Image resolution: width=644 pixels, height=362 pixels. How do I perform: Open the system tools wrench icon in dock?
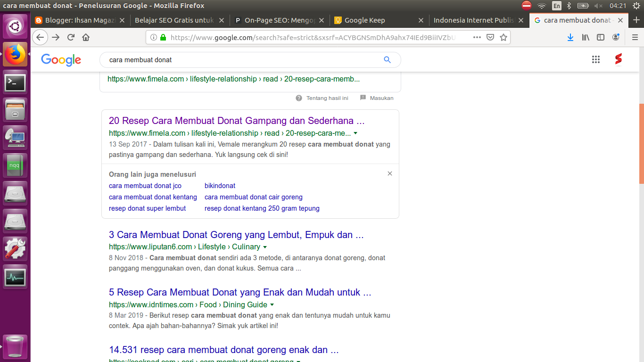[16, 249]
